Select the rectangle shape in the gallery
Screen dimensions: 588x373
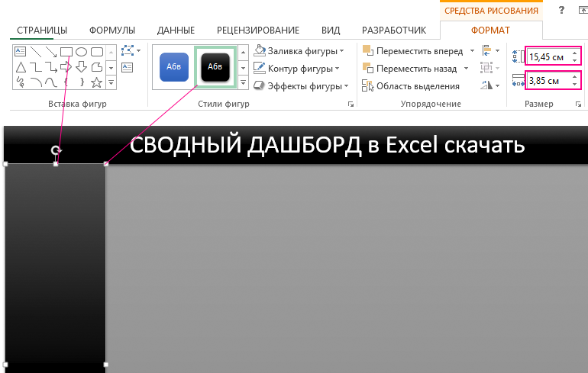pyautogui.click(x=66, y=51)
